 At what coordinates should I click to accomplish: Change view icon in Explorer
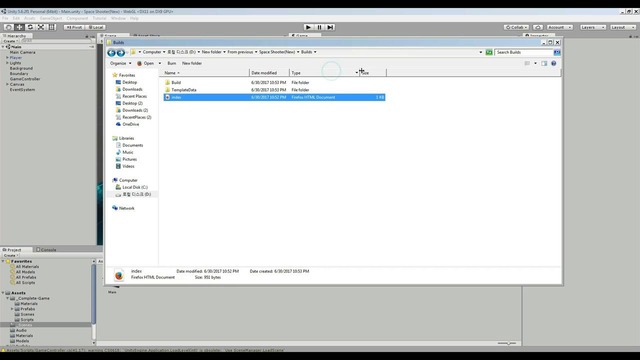click(527, 63)
